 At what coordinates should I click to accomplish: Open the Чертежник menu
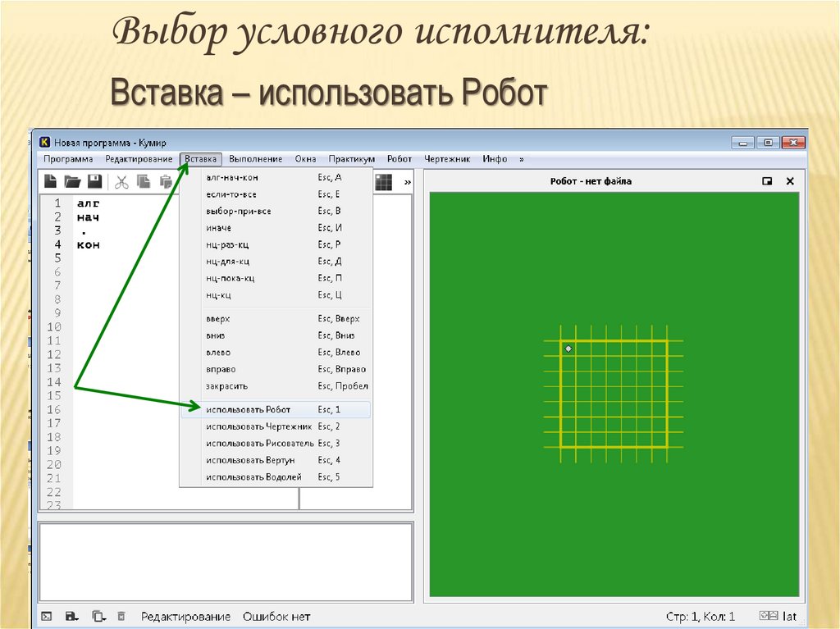click(447, 159)
